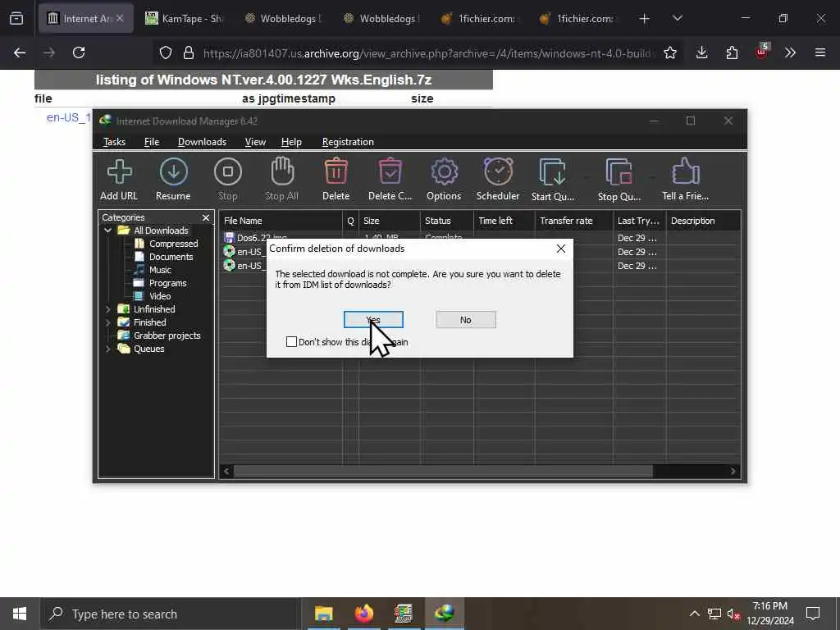Viewport: 840px width, 630px height.
Task: Go back in Firefox
Action: pyautogui.click(x=20, y=52)
